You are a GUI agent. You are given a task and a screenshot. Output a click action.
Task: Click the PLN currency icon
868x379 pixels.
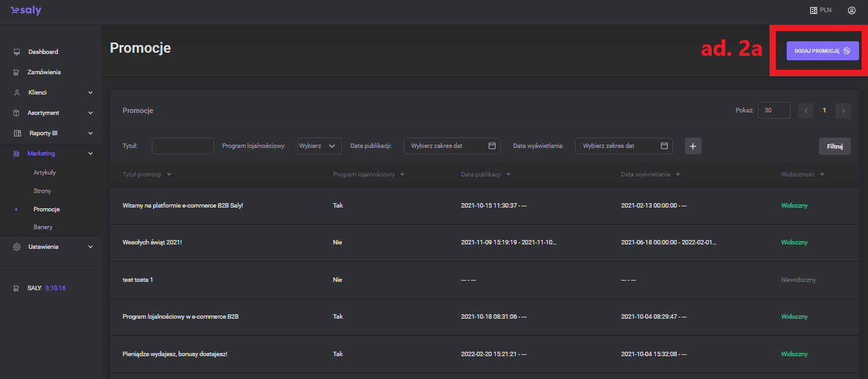click(813, 10)
